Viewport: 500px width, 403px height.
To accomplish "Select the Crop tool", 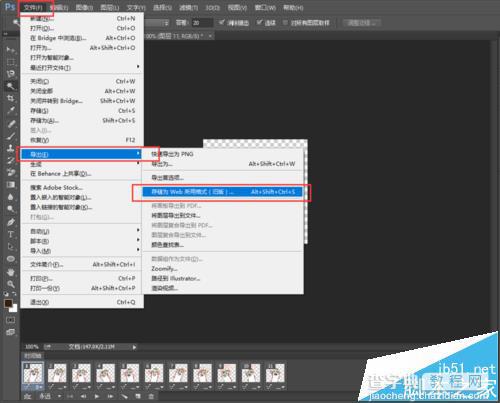I will (x=11, y=98).
